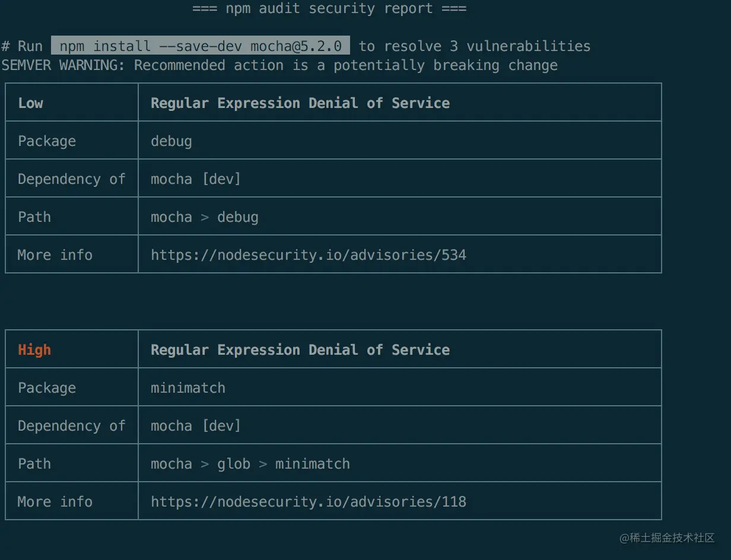This screenshot has width=731, height=560.
Task: Click the "npm audit security report" heading
Action: (329, 8)
